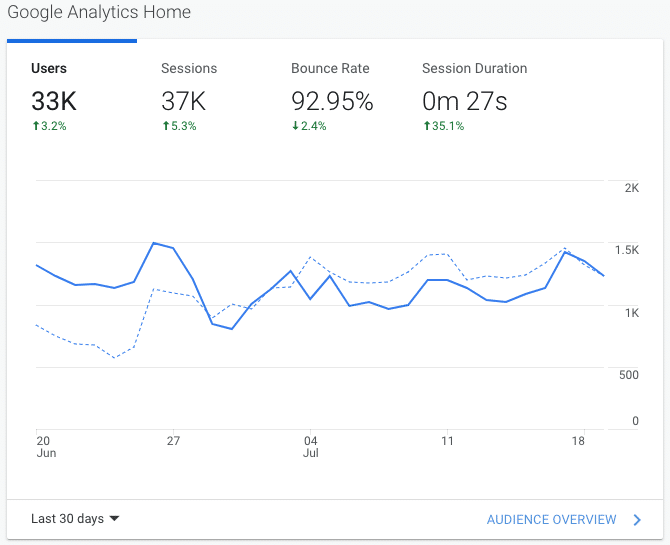
Task: Click the caret arrow beside Last 30 days
Action: pyautogui.click(x=114, y=519)
